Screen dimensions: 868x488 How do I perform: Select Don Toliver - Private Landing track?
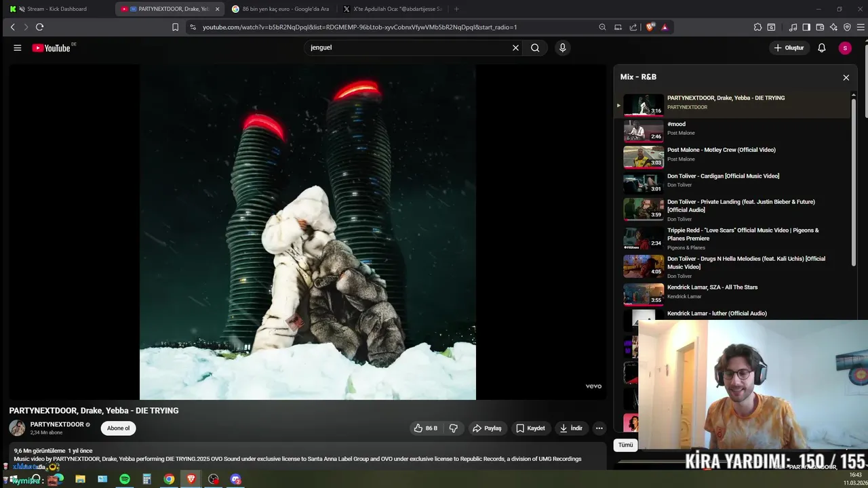pyautogui.click(x=732, y=209)
